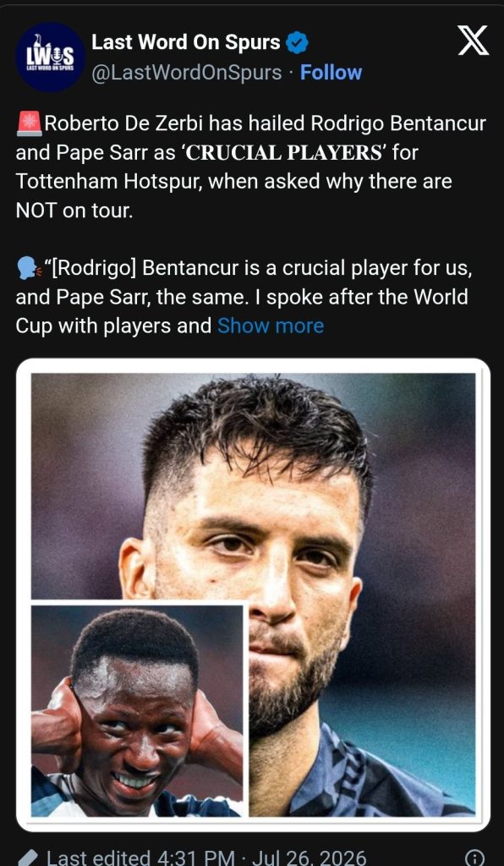Open the LWOS profile avatar

pos(50,57)
